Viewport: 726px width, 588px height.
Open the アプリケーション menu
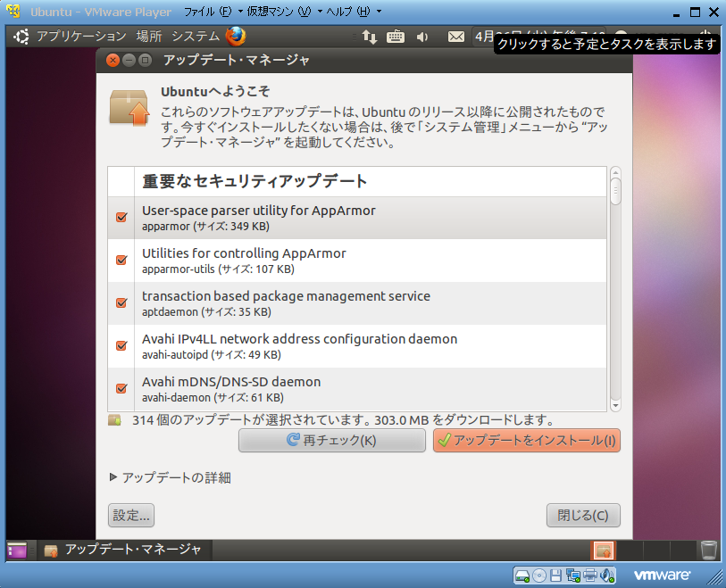click(81, 36)
